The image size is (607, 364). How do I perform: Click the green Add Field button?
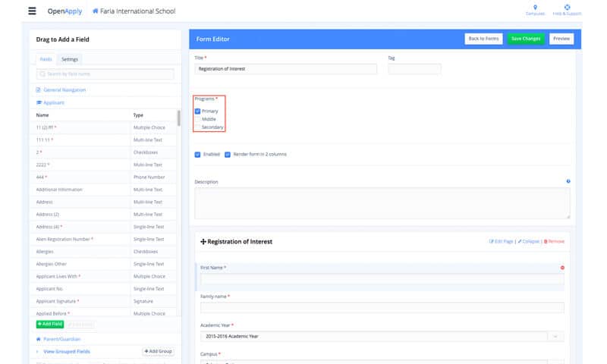point(50,324)
